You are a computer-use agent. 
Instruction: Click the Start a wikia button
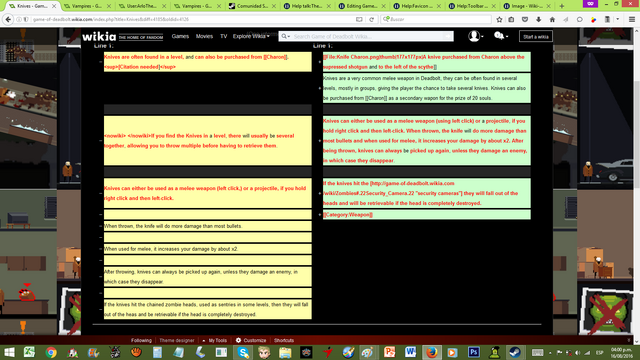click(x=536, y=37)
